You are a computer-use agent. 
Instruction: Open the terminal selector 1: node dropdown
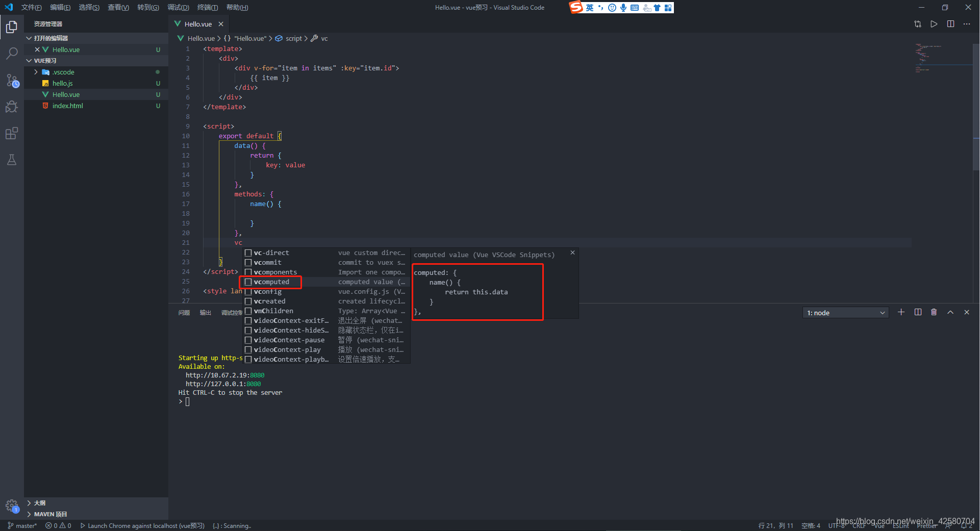845,313
